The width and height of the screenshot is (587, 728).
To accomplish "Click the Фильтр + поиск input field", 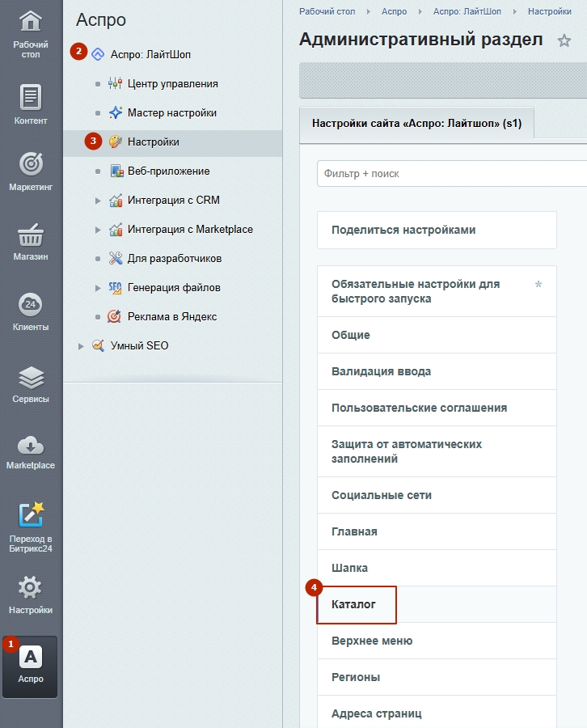I will pos(450,173).
